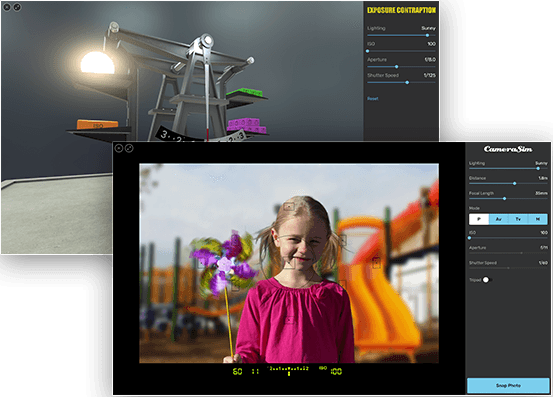Select Av aperture priority mode
This screenshot has height=397, width=553.
[x=499, y=219]
